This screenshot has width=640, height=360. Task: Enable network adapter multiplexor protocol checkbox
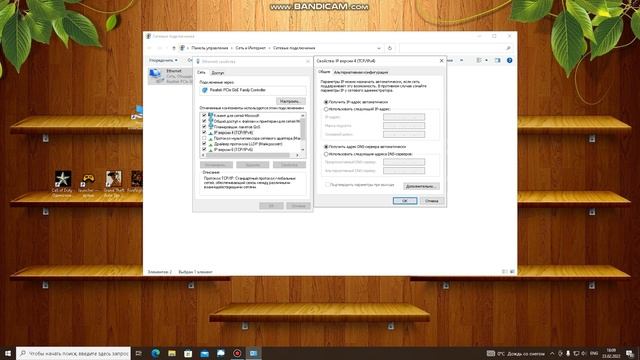(204, 138)
